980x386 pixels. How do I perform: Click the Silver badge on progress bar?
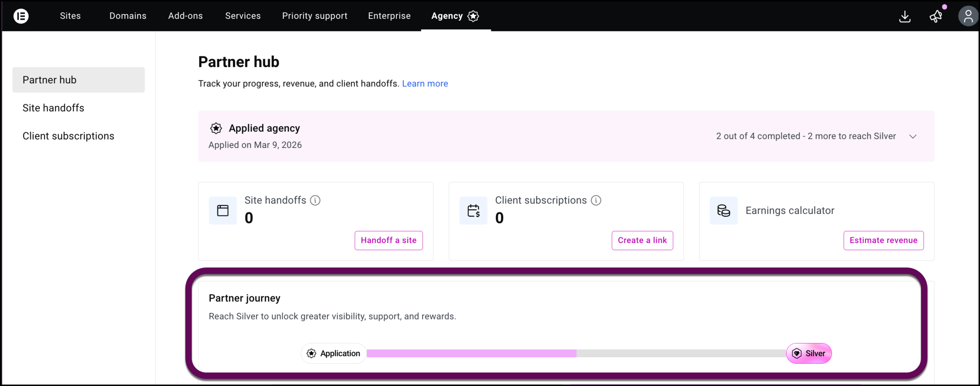(x=808, y=353)
